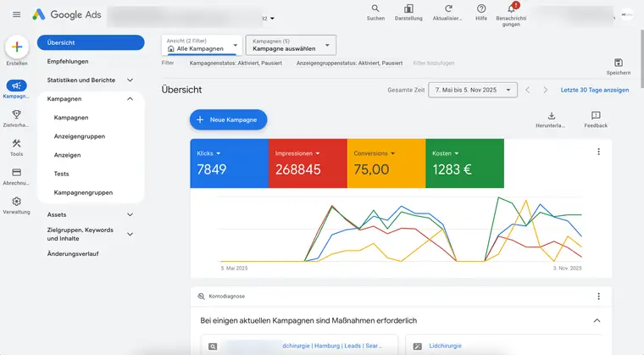Open the Kampagnen sub-item

click(x=71, y=118)
